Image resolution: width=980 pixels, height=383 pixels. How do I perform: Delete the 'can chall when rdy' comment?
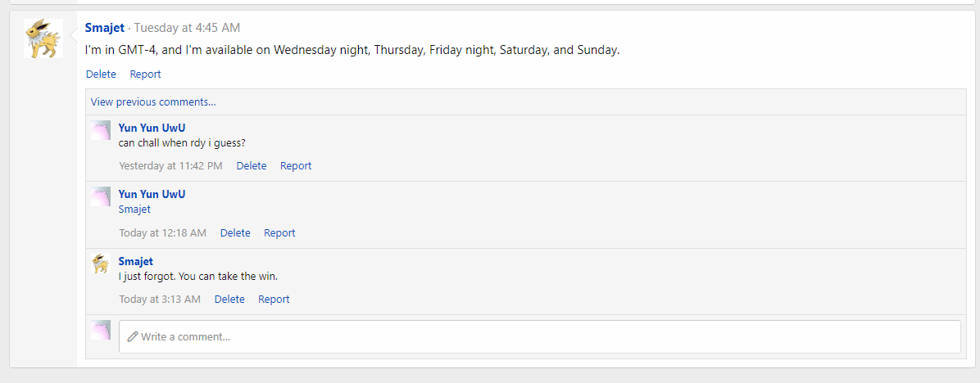click(x=252, y=166)
